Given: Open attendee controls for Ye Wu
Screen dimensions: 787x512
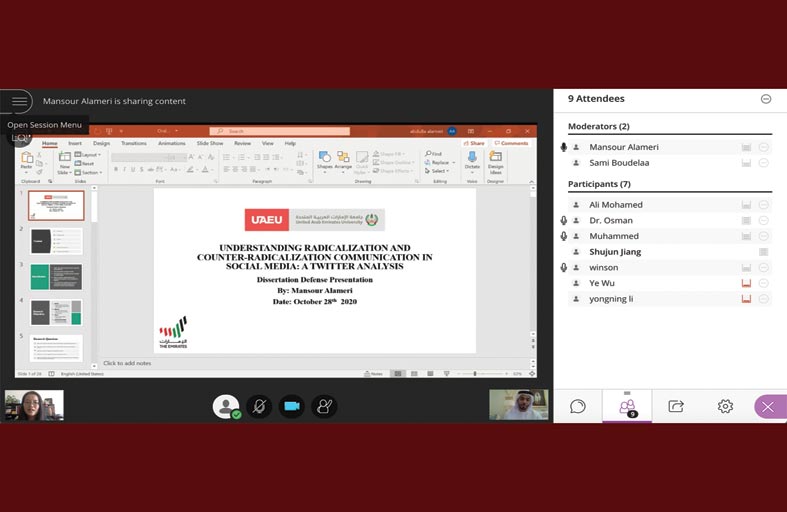Looking at the screenshot, I should tap(763, 283).
